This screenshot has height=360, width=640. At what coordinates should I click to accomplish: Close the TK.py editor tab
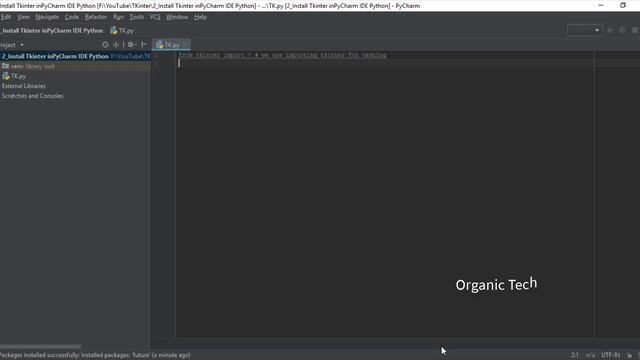click(185, 44)
